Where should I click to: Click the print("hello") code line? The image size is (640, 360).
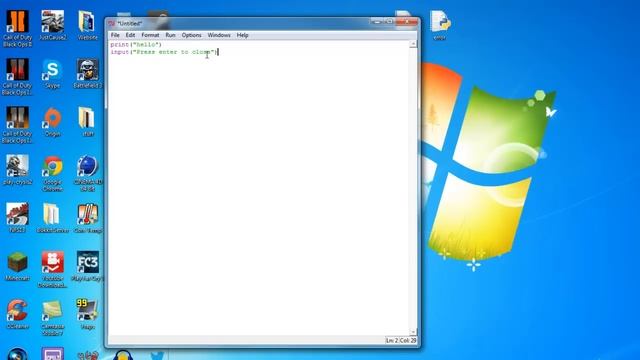click(136, 44)
